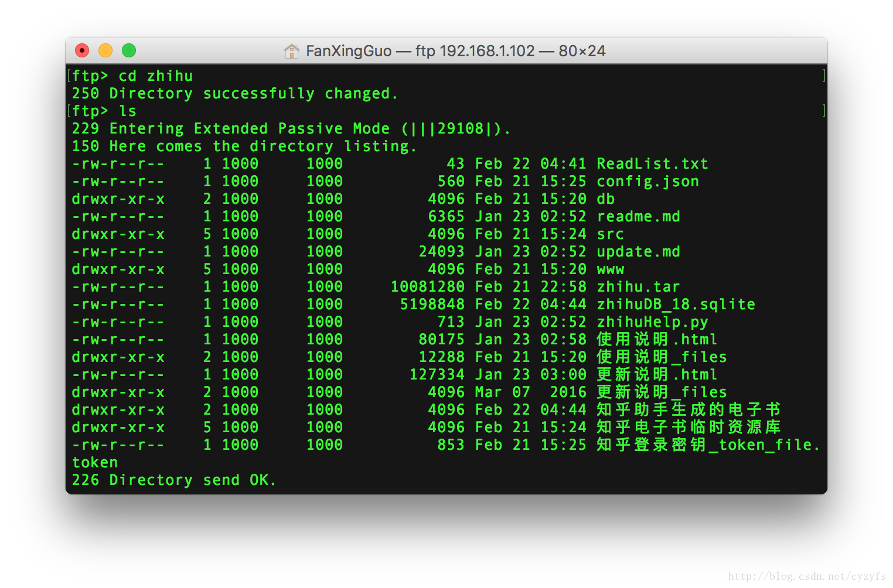Click the file name update.md
Viewport: 893px width, 588px height.
(x=639, y=252)
